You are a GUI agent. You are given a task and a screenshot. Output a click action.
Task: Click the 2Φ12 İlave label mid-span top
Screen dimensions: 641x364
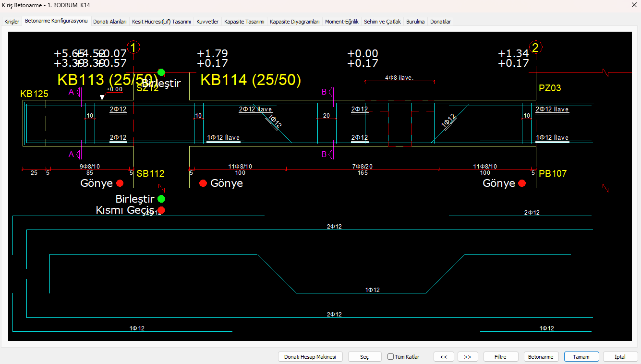(255, 109)
